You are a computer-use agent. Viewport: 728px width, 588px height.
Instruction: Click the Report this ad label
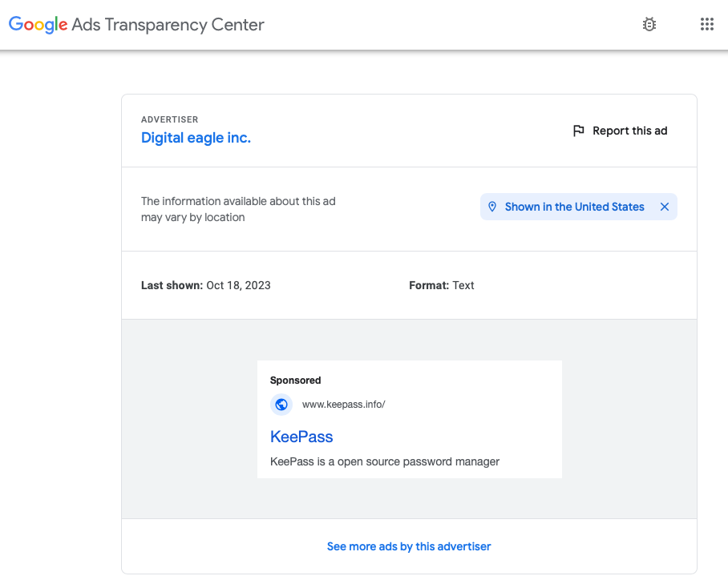pyautogui.click(x=629, y=131)
